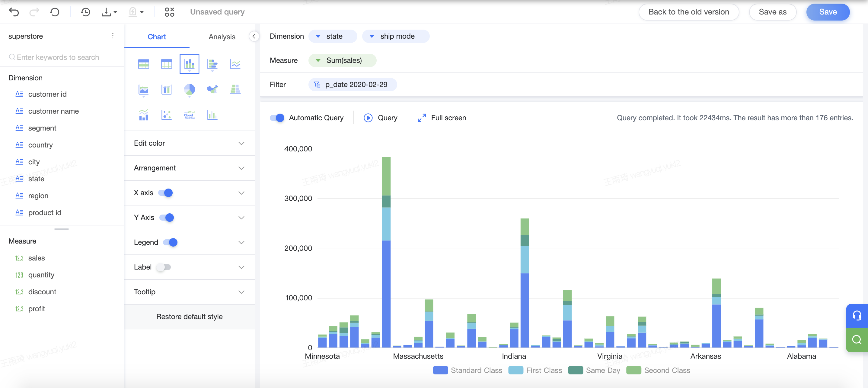Open superstore dataset three-dot menu
Screen dimensions: 868x388
[x=113, y=36]
